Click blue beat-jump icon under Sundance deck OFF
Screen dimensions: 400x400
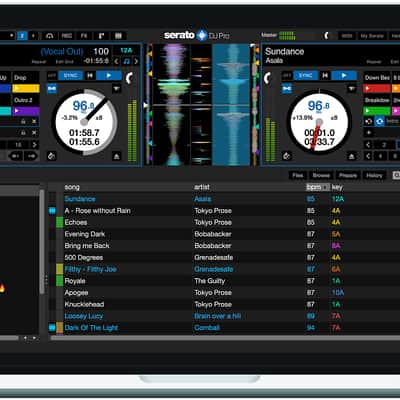tap(287, 89)
